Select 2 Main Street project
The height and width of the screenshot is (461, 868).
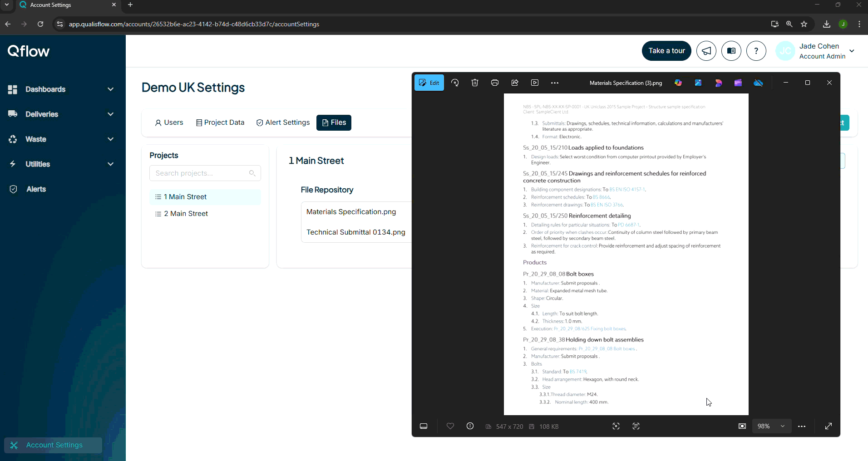186,214
